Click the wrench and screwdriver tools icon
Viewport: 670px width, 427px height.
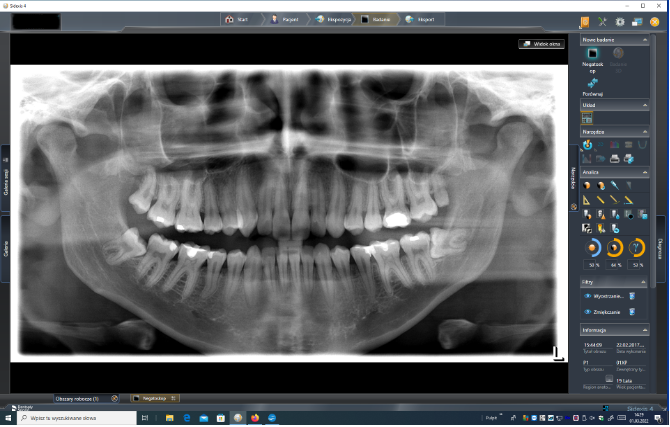(603, 21)
